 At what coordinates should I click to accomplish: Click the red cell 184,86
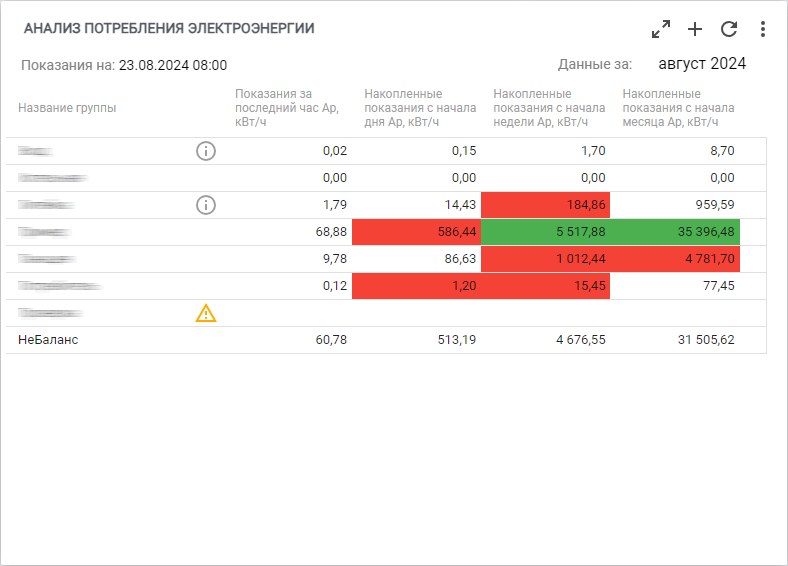click(x=545, y=205)
